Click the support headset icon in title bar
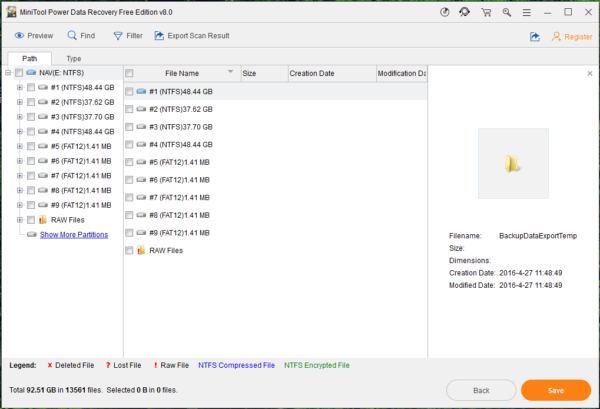Viewport: 600px width, 409px height. point(465,12)
